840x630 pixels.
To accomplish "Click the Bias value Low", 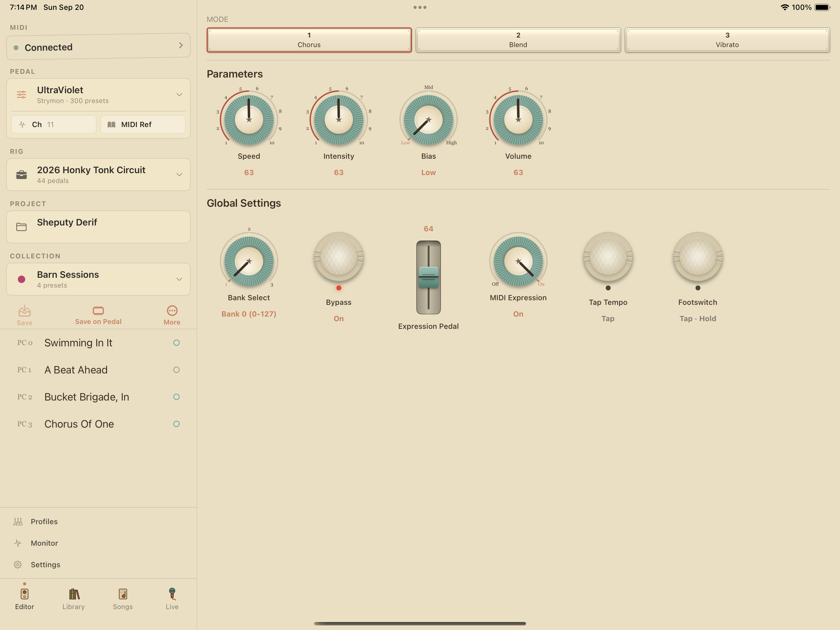I will tap(428, 173).
